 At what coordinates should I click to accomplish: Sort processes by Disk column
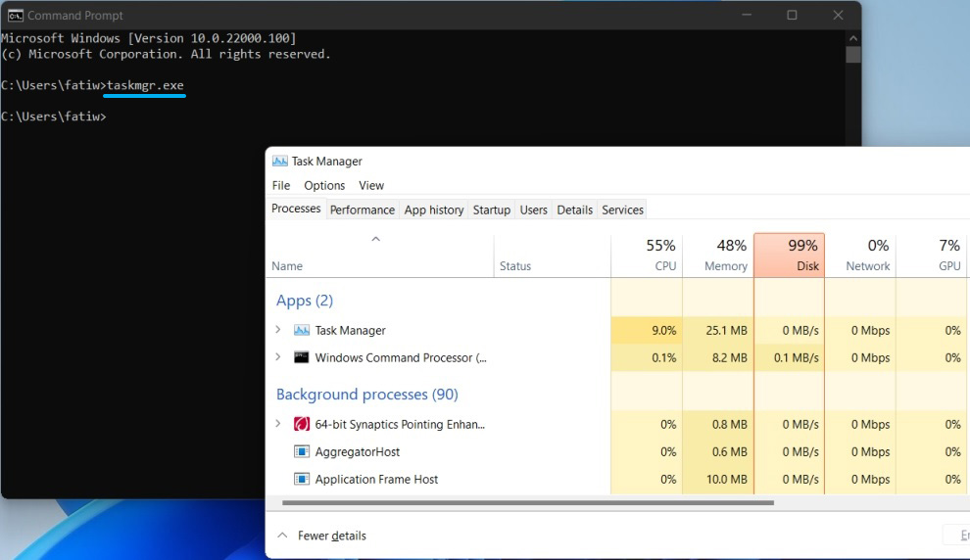(x=789, y=256)
